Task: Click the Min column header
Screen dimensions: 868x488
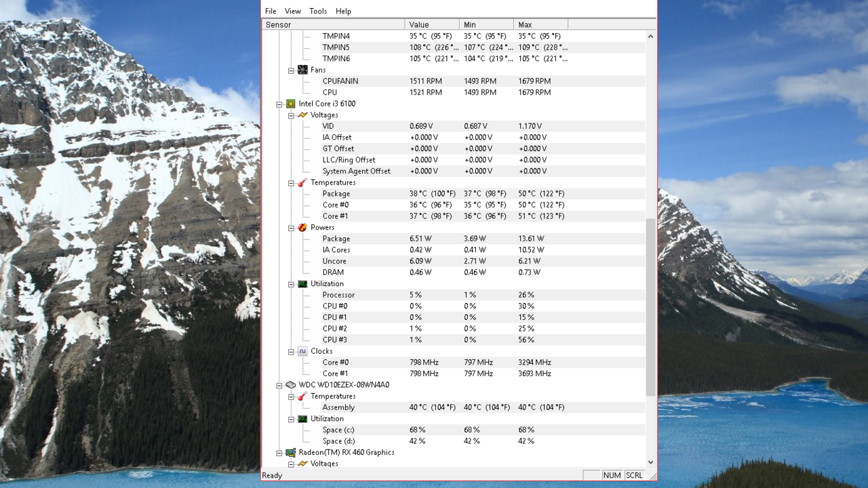Action: [486, 24]
